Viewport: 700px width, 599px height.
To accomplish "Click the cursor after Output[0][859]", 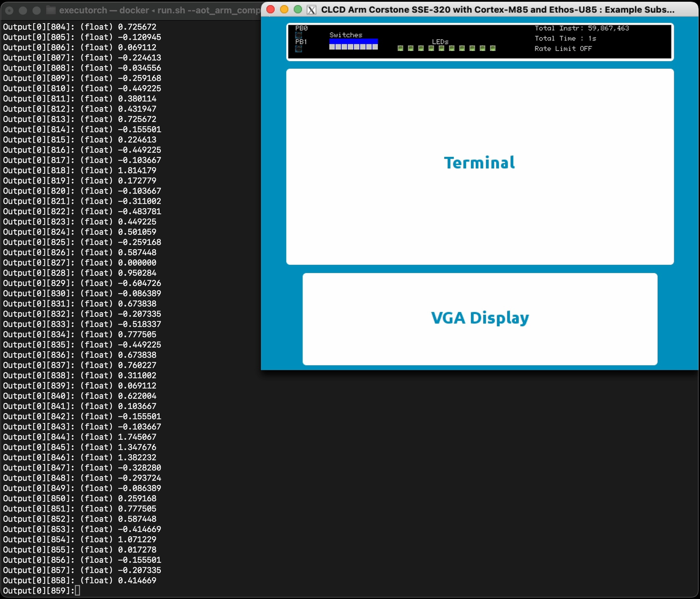I will [78, 590].
